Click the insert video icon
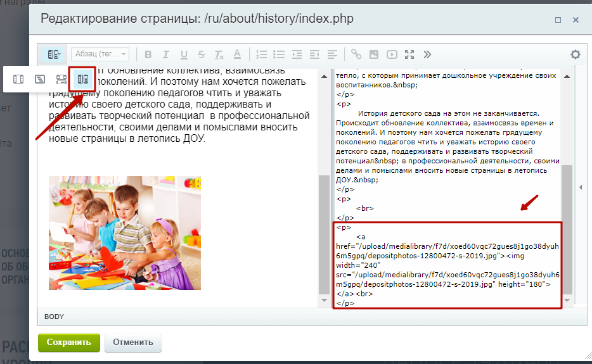 [392, 54]
